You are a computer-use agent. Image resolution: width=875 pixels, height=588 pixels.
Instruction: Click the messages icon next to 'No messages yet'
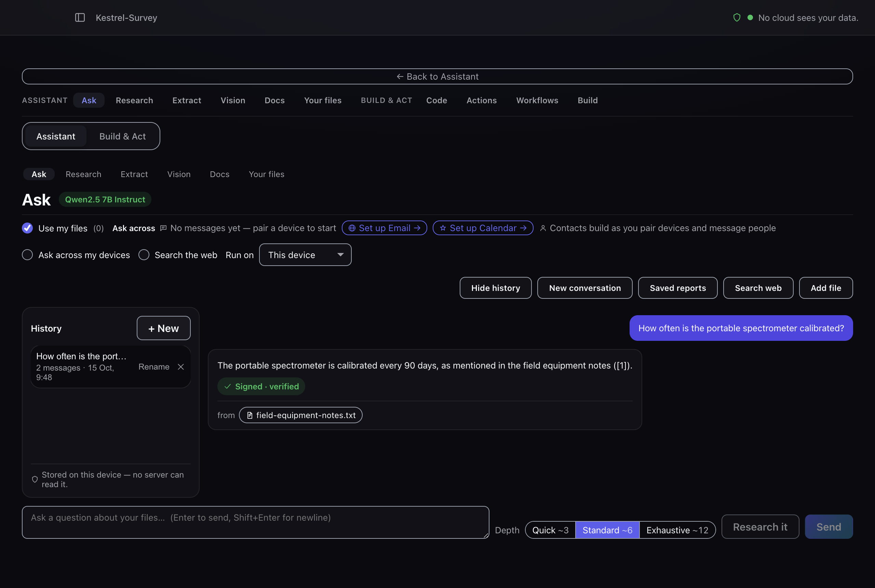click(x=163, y=228)
